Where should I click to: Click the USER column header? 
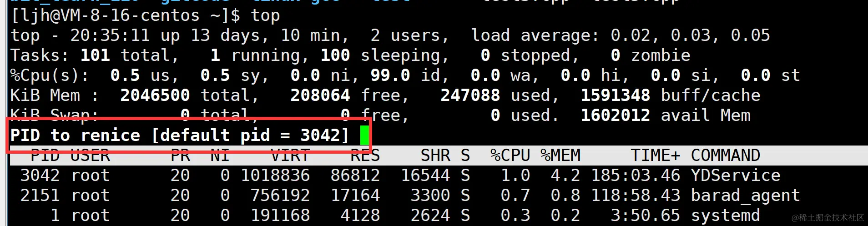click(91, 156)
